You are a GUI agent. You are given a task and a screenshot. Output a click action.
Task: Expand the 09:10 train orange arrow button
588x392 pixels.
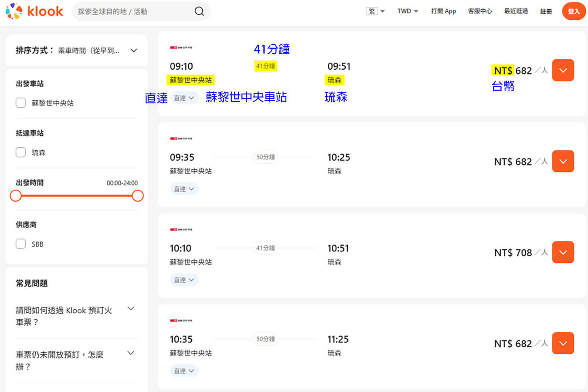pos(563,71)
